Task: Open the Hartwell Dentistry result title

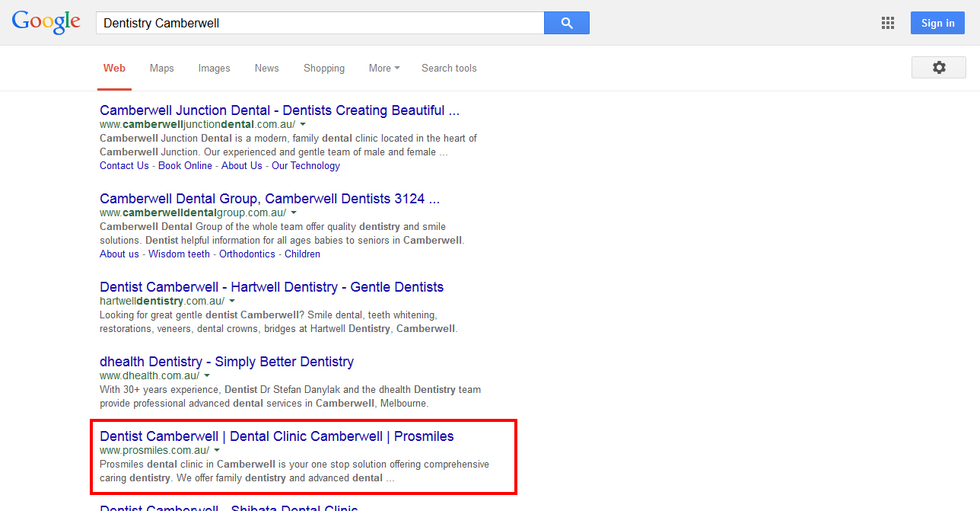Action: coord(272,287)
